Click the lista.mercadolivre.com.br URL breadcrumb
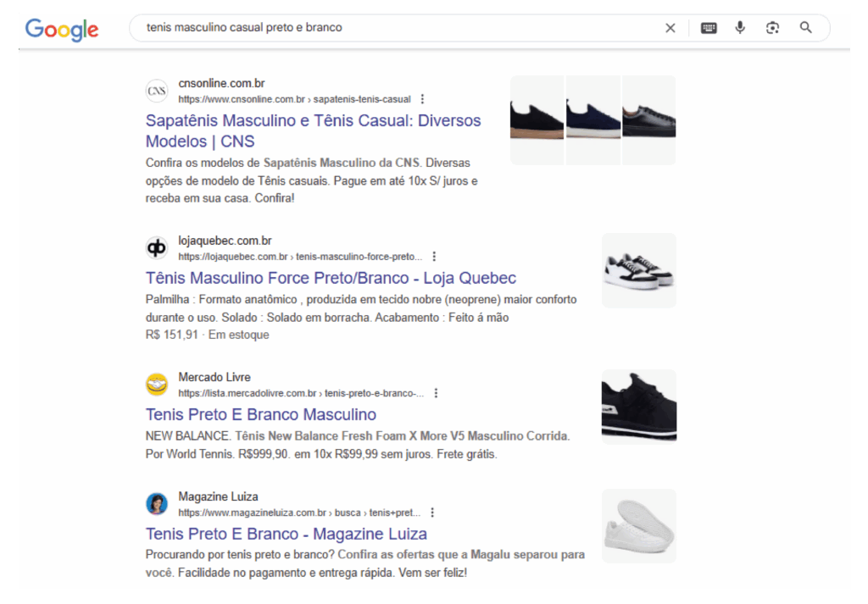The image size is (868, 604). coord(301,393)
